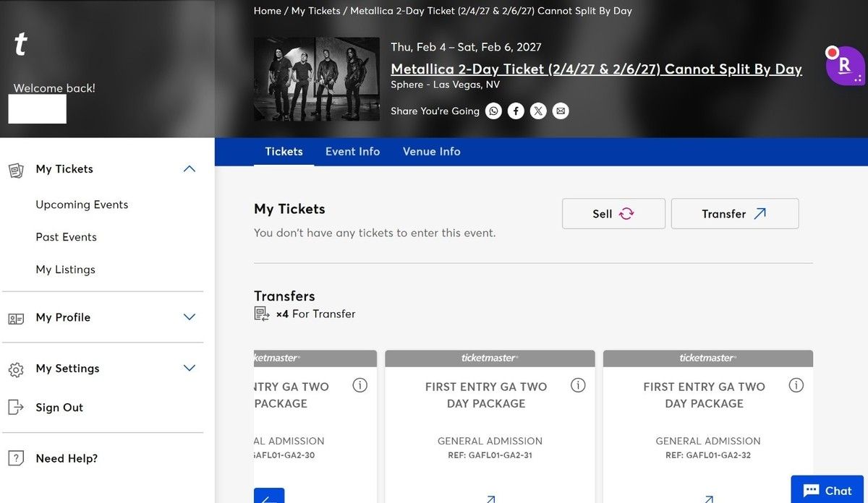Go to My Listings
Viewport: 868px width, 503px height.
coord(65,270)
